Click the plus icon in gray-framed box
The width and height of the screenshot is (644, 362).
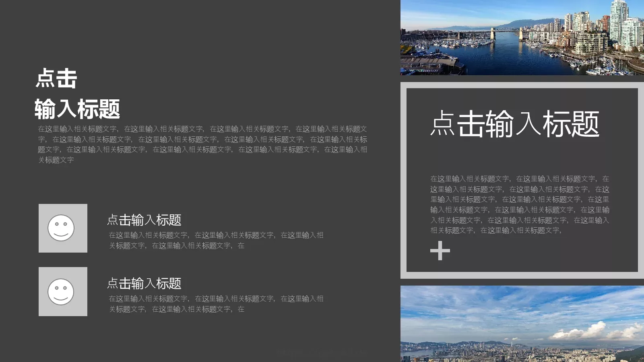coord(440,251)
